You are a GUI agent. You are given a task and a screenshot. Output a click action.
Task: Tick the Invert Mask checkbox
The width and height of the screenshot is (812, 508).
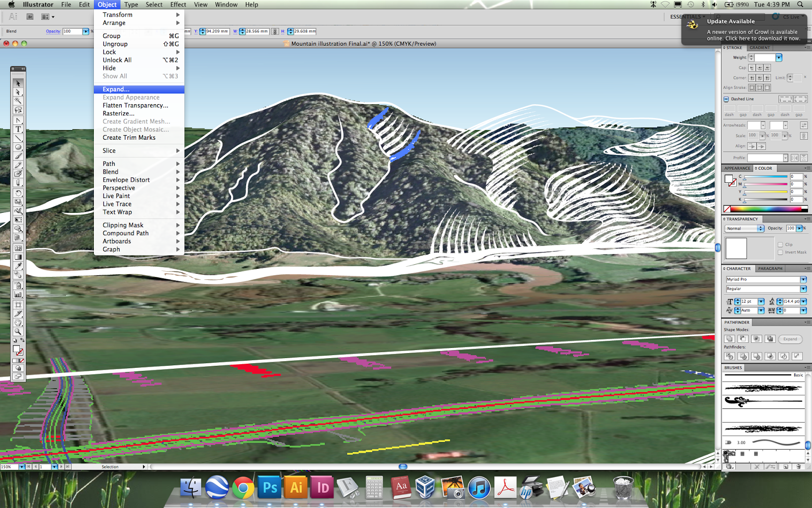tap(780, 252)
